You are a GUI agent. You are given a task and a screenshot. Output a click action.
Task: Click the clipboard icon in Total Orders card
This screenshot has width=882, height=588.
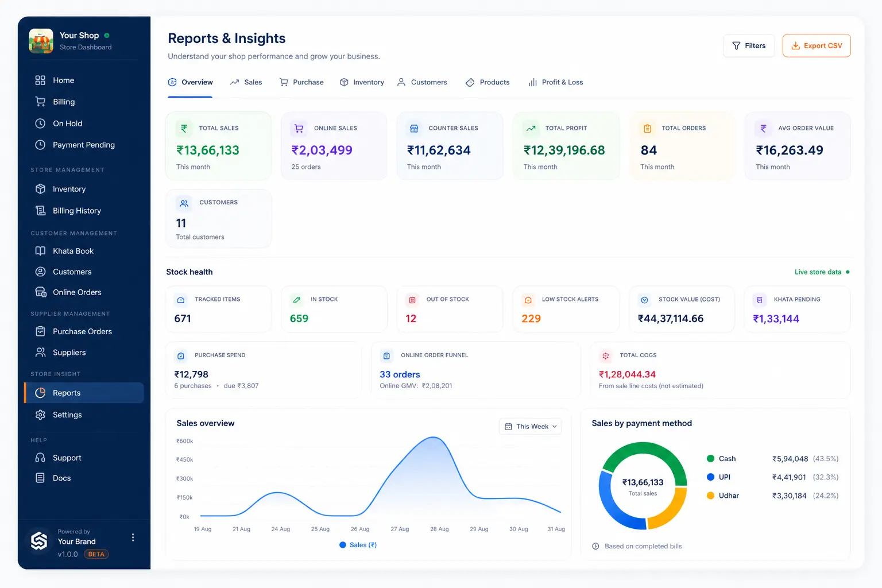coord(647,128)
